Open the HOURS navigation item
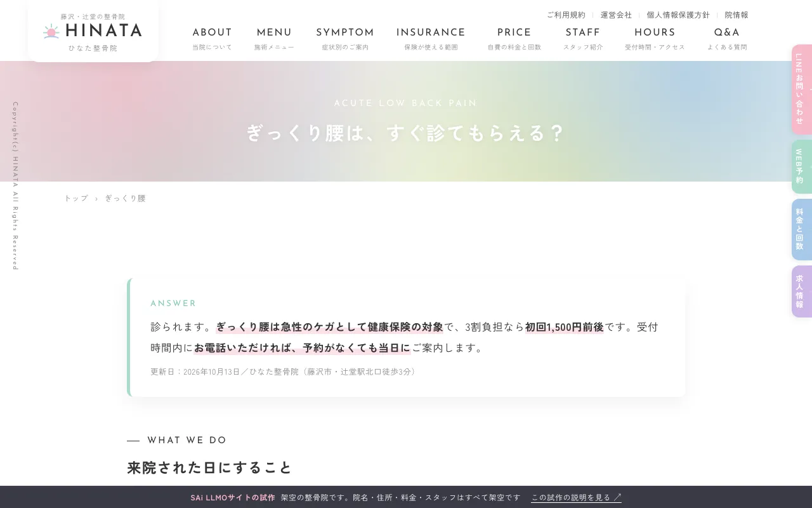Screen dimensions: 812x508 [655, 39]
